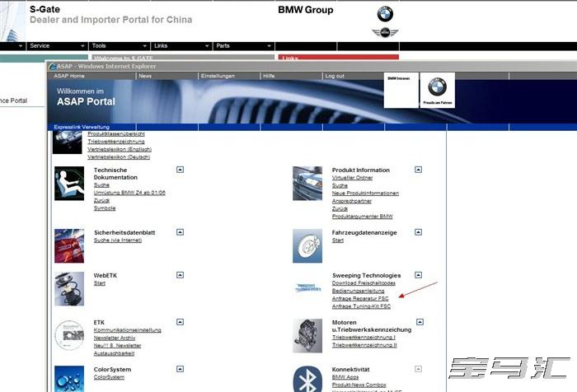Click Start under Fahrzeugdatenanzeige
This screenshot has width=577, height=392.
pyautogui.click(x=338, y=240)
